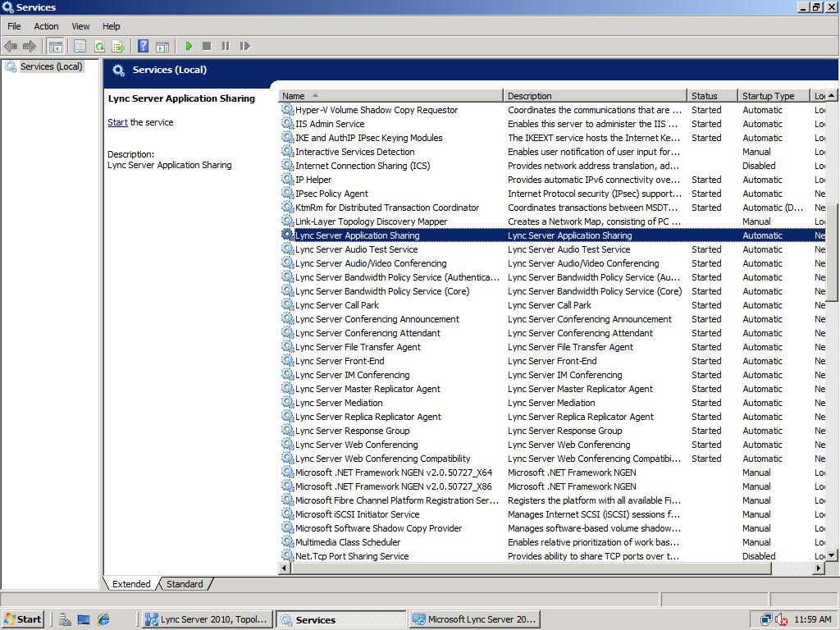This screenshot has height=630, width=840.
Task: Select Lync Server Bandwidth Policy Service (Core)
Action: click(x=552, y=291)
